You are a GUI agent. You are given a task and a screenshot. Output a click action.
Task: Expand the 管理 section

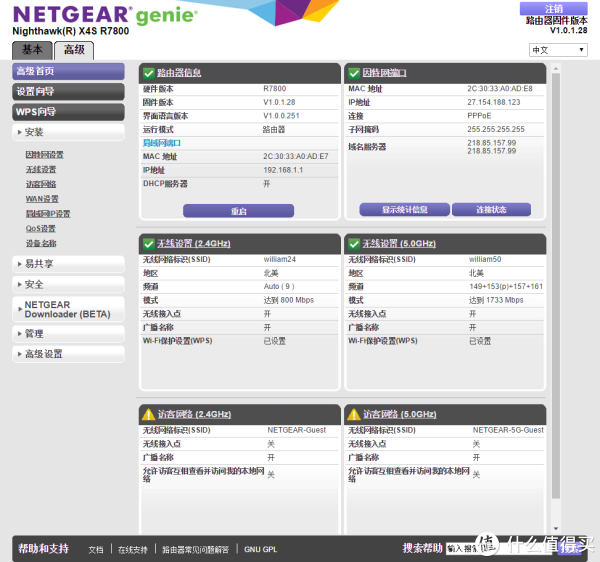[68, 334]
